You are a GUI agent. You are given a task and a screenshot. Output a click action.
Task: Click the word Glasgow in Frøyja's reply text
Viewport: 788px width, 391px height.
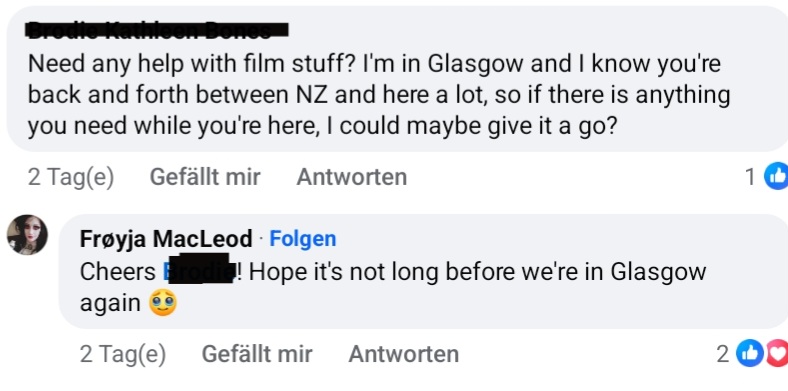tap(658, 272)
